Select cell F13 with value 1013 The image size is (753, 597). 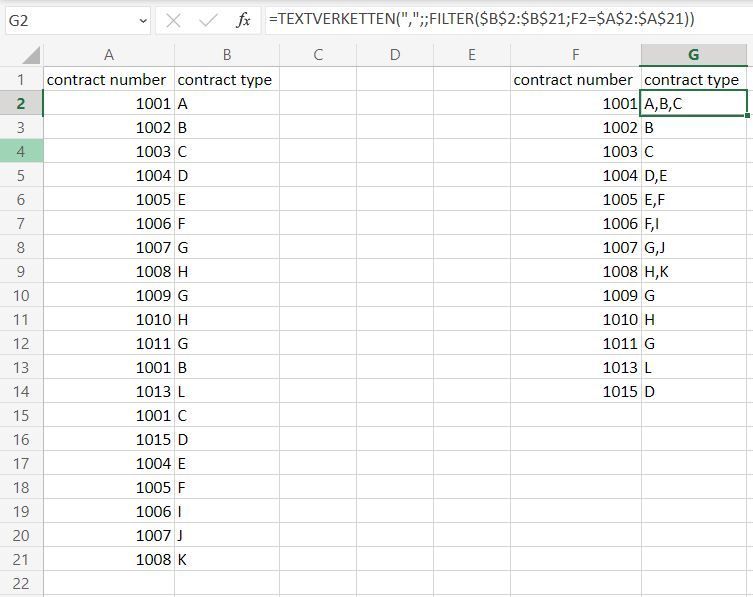click(x=575, y=367)
